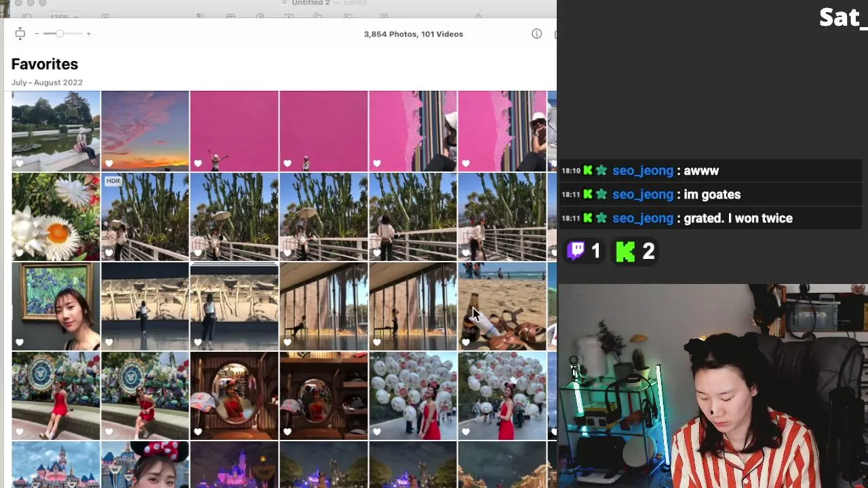Click the HDR badge on cactus photo
Screen dimensions: 868x488
coord(113,181)
